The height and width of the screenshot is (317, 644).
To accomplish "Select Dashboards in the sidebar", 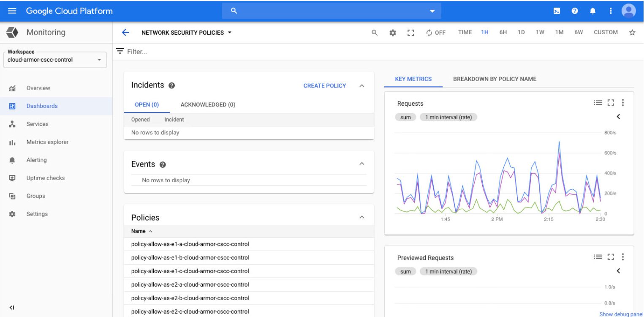I will [42, 106].
